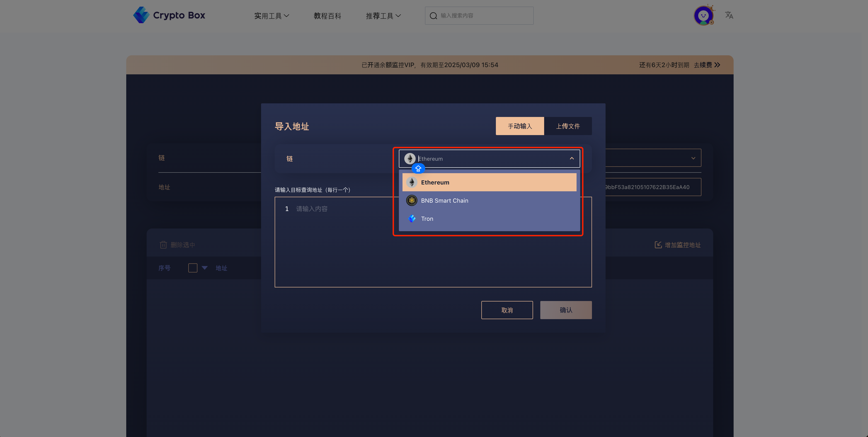
Task: Open the 教程百科 page
Action: point(327,16)
